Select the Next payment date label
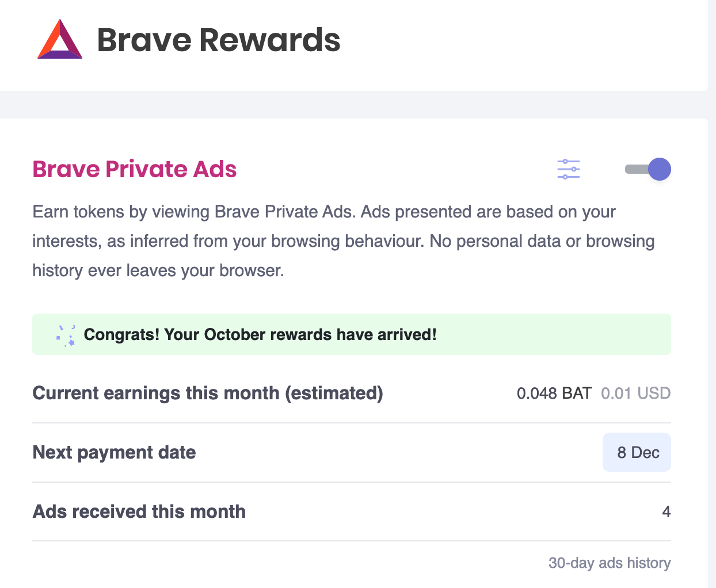 click(113, 452)
